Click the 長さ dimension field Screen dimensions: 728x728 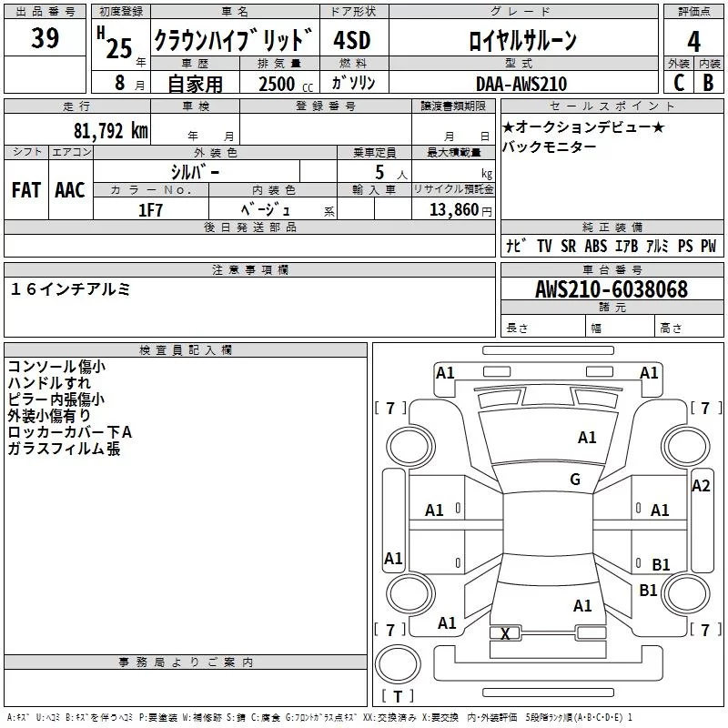(x=542, y=328)
